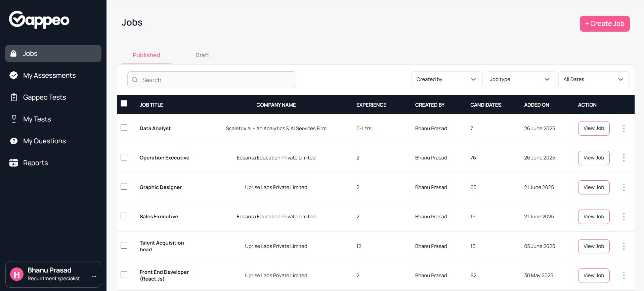Viewport: 644px width, 291px height.
Task: Click the Gappeo Tests clipboard icon
Action: [14, 97]
